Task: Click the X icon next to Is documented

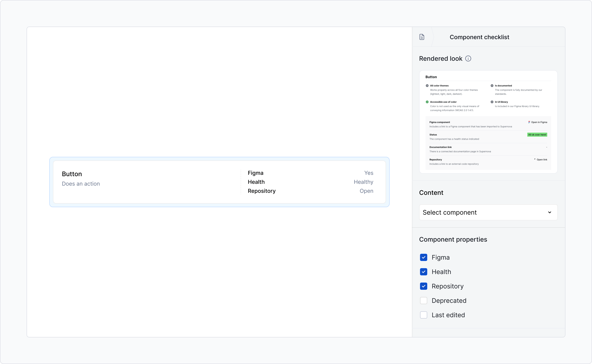Action: 492,86
